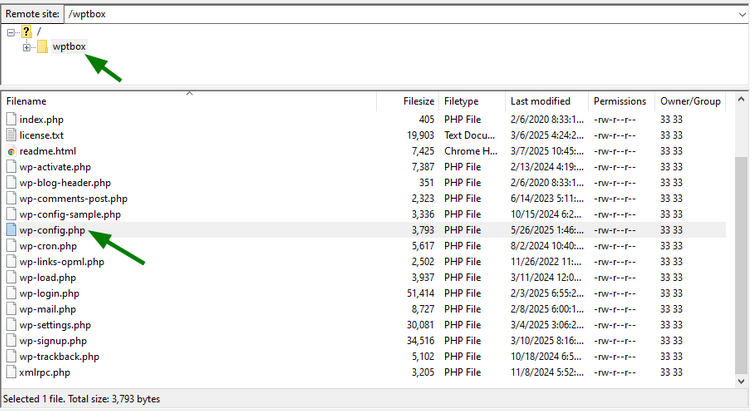The image size is (752, 411).
Task: Click the license.txt text document icon
Action: pos(12,135)
